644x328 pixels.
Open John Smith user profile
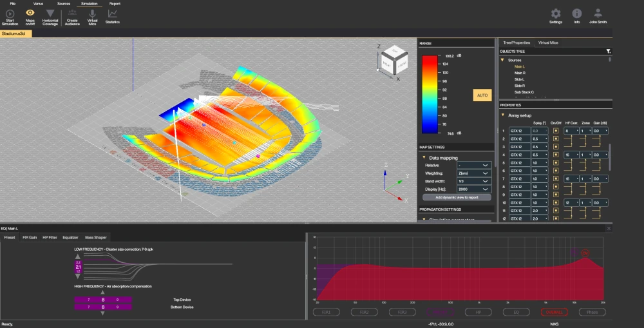click(x=598, y=14)
